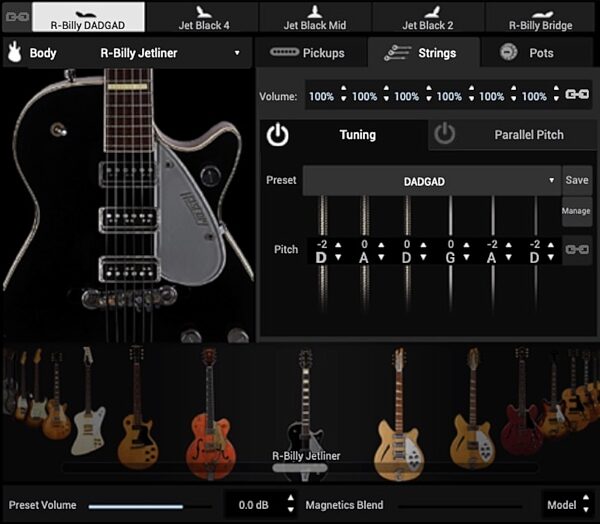Click the Manage presets button
This screenshot has height=524, width=600.
pos(576,211)
